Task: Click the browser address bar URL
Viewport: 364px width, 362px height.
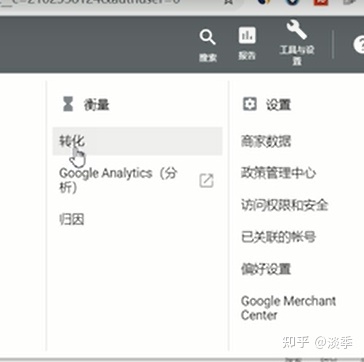Action: pyautogui.click(x=90, y=2)
